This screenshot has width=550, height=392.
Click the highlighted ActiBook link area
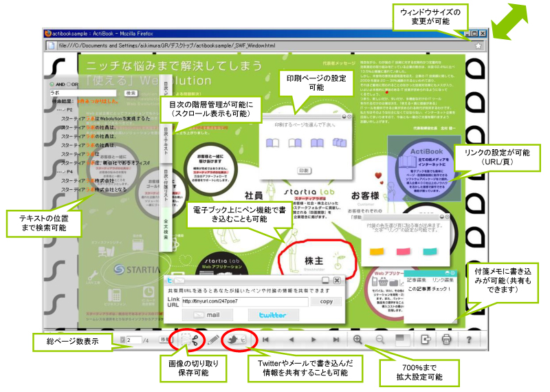(x=424, y=168)
